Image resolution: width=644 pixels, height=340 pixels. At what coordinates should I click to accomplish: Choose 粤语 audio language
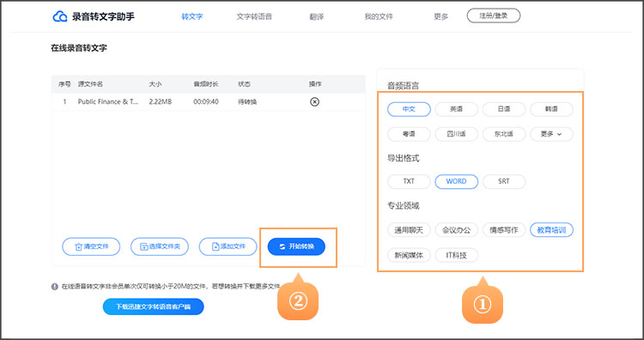409,134
